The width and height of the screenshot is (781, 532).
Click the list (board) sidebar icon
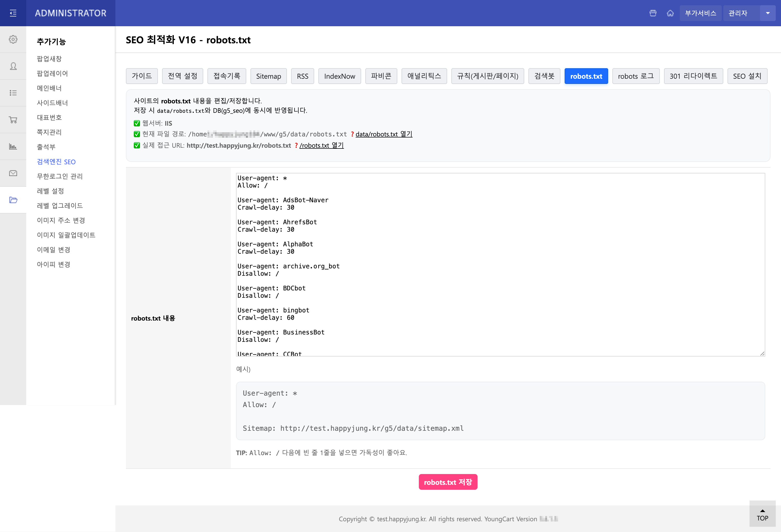tap(13, 93)
